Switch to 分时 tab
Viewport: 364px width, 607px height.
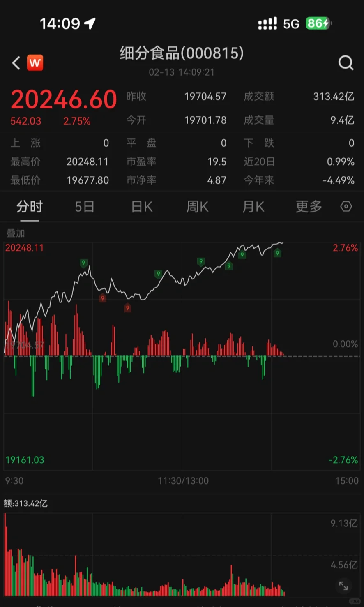30,206
